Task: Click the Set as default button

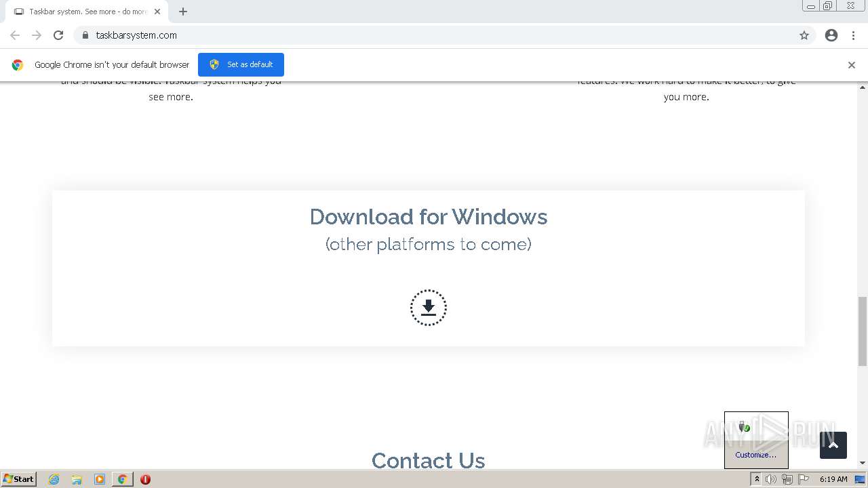Action: (x=241, y=64)
